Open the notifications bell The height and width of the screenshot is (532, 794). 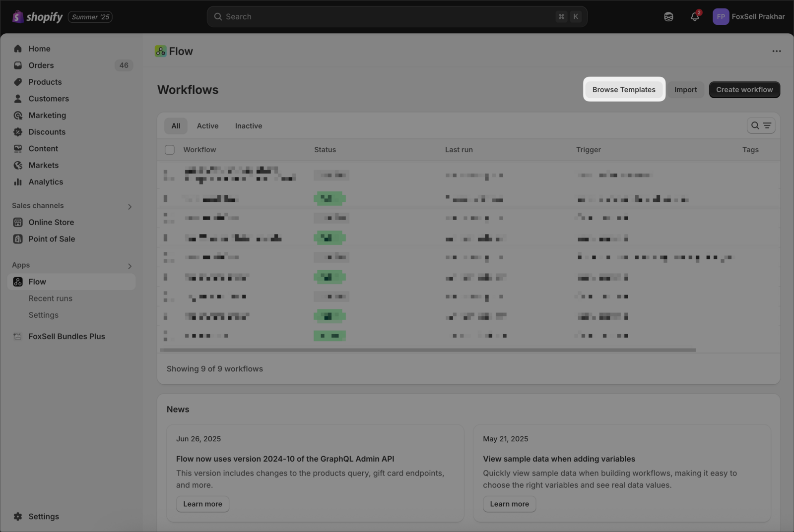click(694, 16)
